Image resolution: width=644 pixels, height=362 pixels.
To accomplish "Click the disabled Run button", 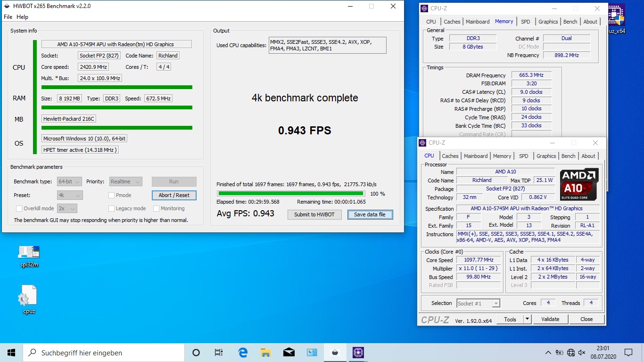I will pyautogui.click(x=174, y=181).
